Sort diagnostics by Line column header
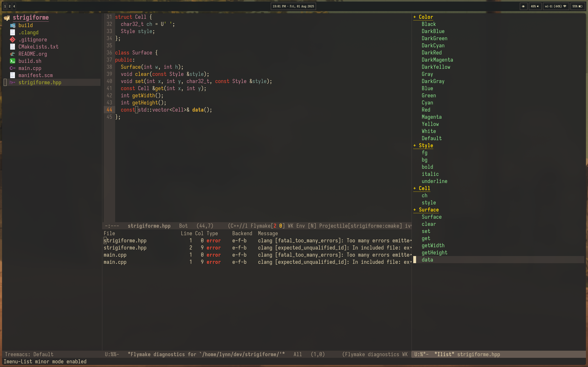The image size is (588, 367). pyautogui.click(x=186, y=233)
